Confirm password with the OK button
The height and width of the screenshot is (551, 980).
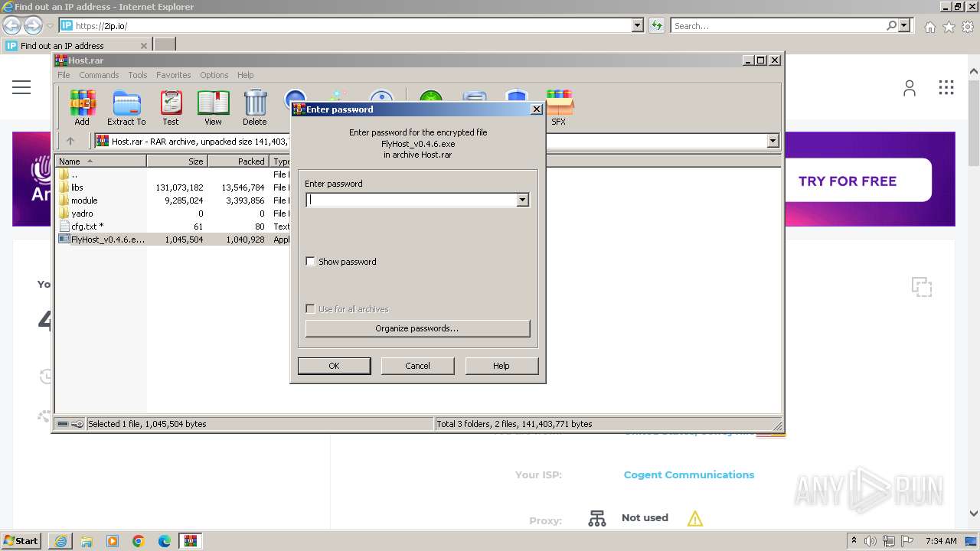tap(334, 366)
